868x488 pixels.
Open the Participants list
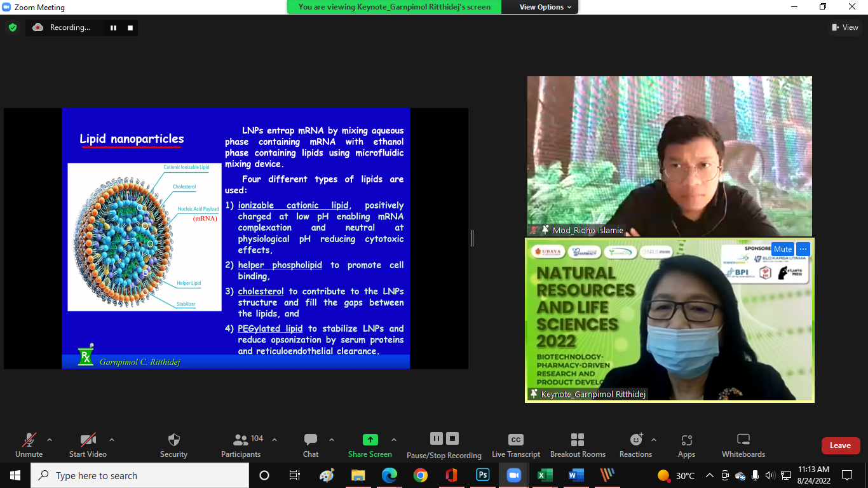click(240, 445)
